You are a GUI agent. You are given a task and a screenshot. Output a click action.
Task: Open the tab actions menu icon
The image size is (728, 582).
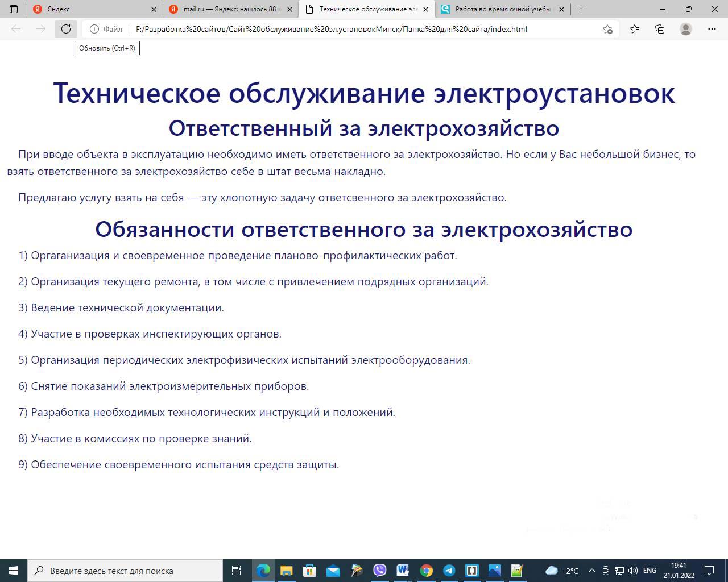(14, 9)
